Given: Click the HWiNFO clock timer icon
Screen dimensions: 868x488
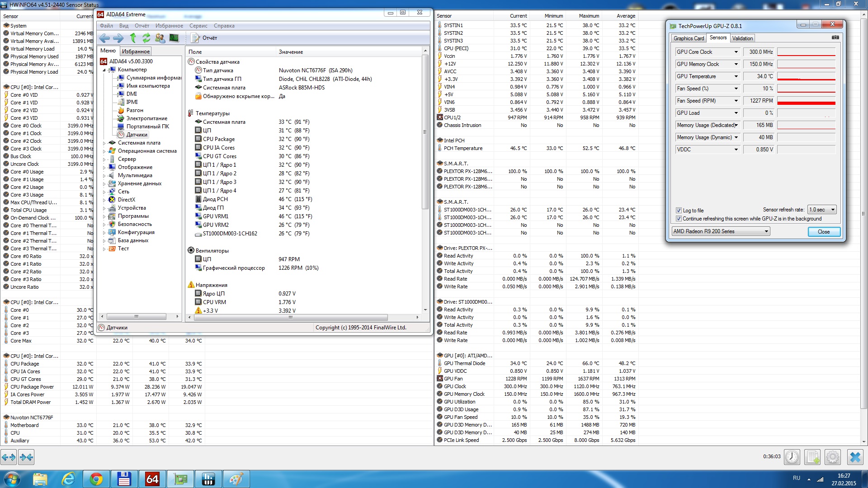Looking at the screenshot, I should (x=792, y=457).
